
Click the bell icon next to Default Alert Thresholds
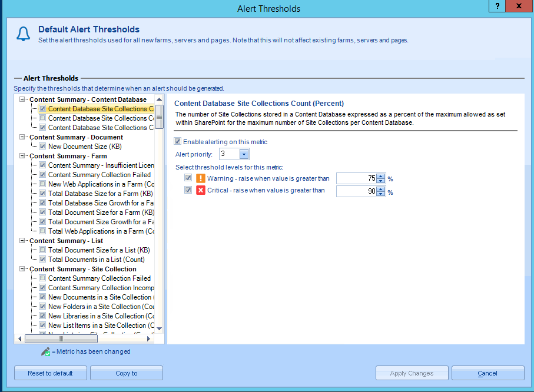(x=22, y=34)
